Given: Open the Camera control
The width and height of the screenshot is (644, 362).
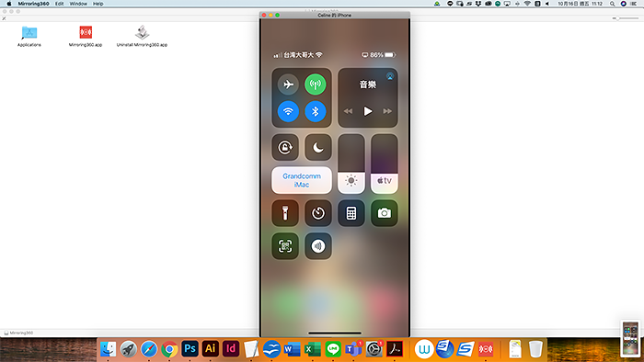Looking at the screenshot, I should click(385, 213).
